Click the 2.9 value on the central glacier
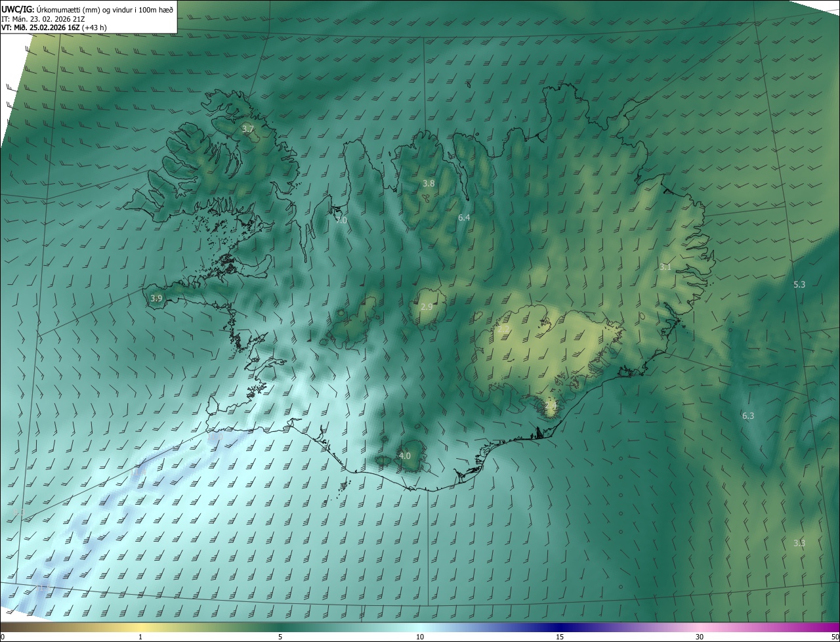Screen dimensions: 840x642 point(427,307)
